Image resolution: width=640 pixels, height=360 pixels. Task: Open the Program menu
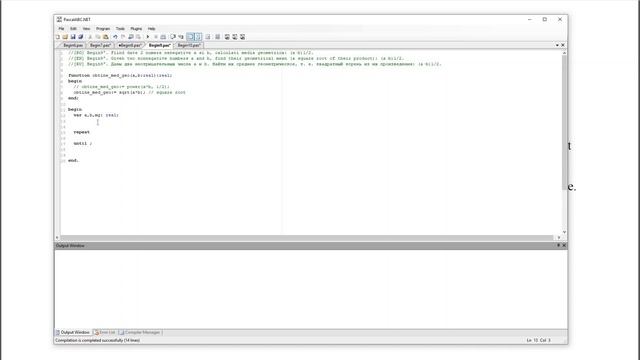(x=103, y=29)
